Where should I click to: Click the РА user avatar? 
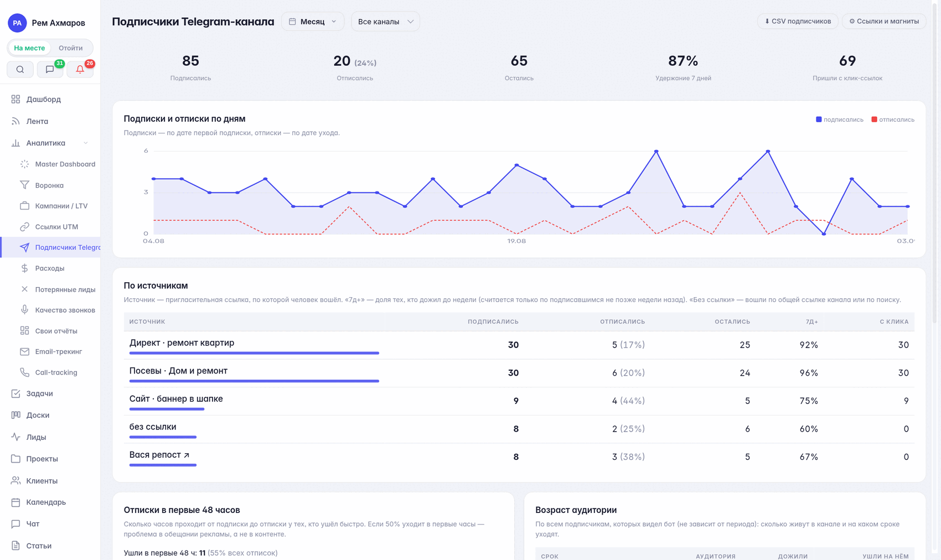(x=17, y=23)
